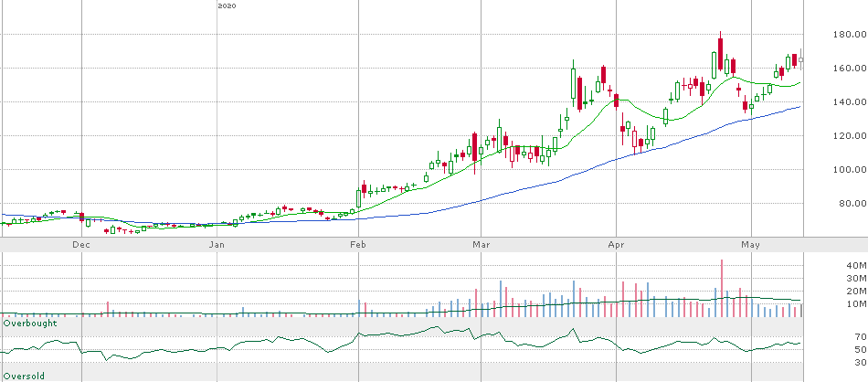This screenshot has width=868, height=382.
Task: Click the 120.00 price axis label
Action: pyautogui.click(x=848, y=135)
